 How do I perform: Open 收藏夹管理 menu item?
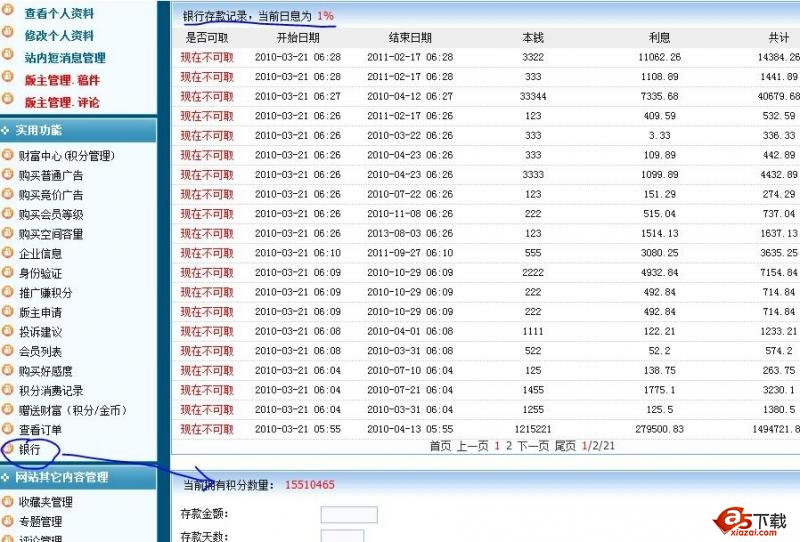click(45, 502)
